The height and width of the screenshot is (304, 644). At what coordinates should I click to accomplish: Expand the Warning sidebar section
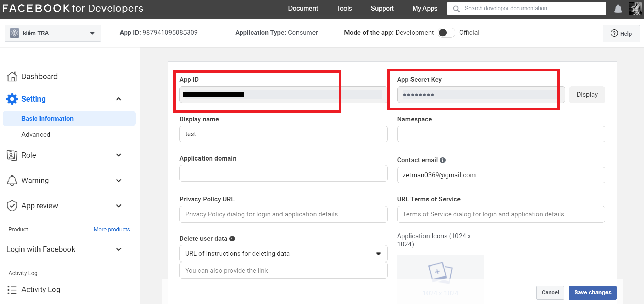coord(119,181)
